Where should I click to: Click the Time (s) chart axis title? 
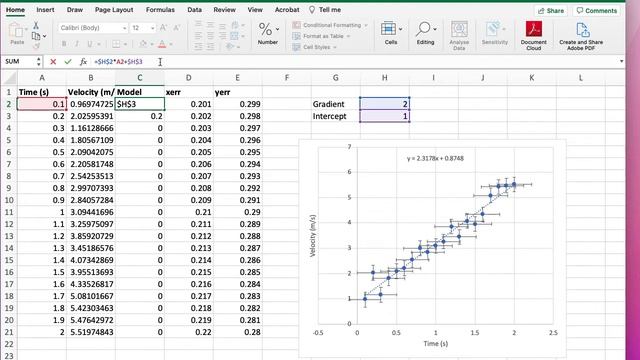click(436, 343)
